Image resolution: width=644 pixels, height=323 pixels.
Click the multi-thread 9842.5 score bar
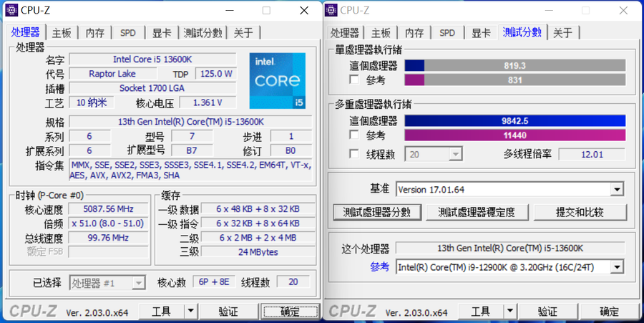point(514,120)
